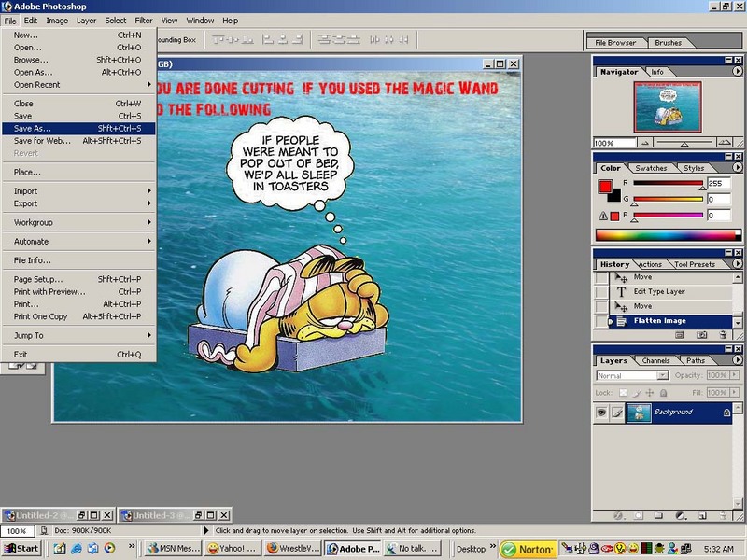The height and width of the screenshot is (560, 747).
Task: Click the Navigator zoom slider
Action: pos(684,143)
